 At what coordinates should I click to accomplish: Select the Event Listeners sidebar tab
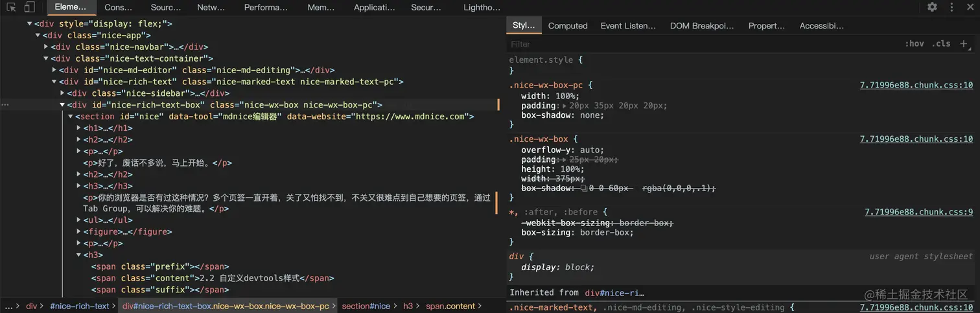(628, 25)
